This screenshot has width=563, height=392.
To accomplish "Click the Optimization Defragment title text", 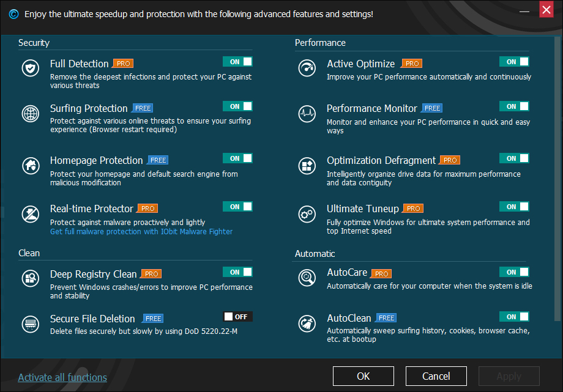I will (x=381, y=160).
